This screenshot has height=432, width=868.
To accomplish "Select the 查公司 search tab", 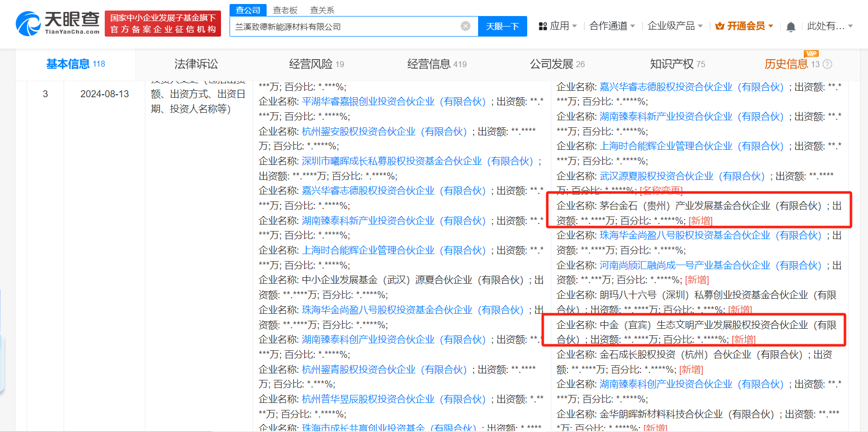I will (248, 10).
